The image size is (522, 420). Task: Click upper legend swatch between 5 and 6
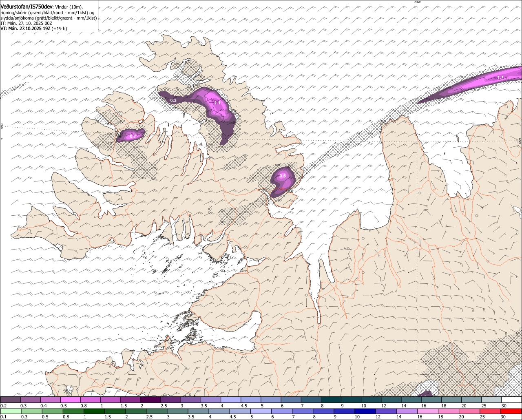(x=271, y=400)
